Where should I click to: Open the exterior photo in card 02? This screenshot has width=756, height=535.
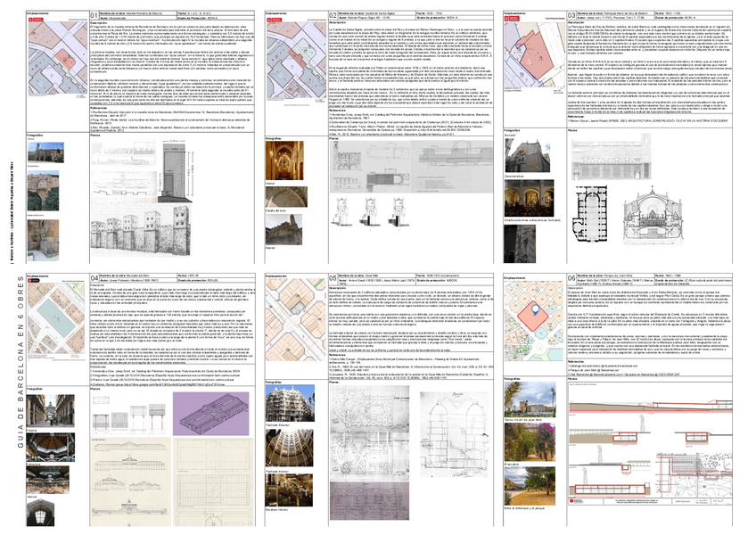(284, 230)
